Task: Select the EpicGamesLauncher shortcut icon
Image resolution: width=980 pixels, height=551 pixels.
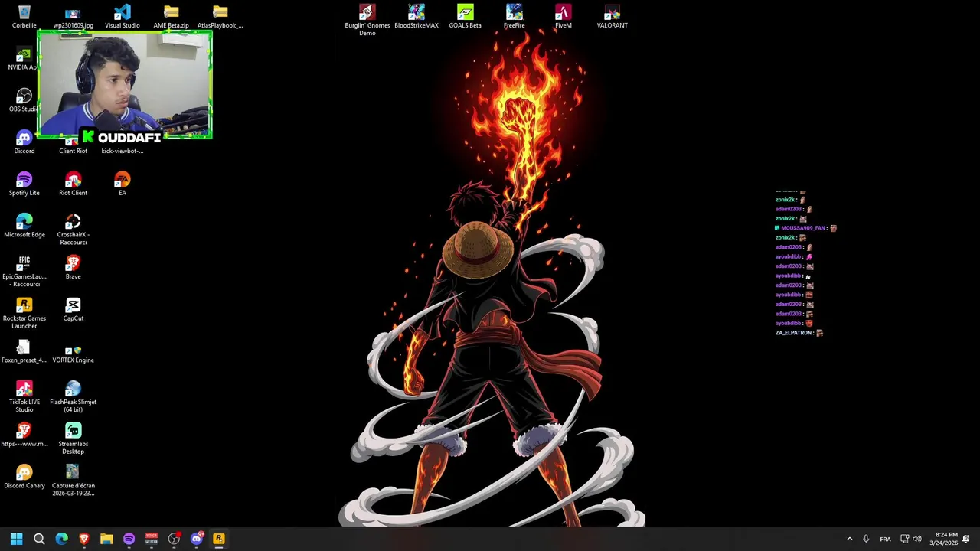Action: click(24, 272)
